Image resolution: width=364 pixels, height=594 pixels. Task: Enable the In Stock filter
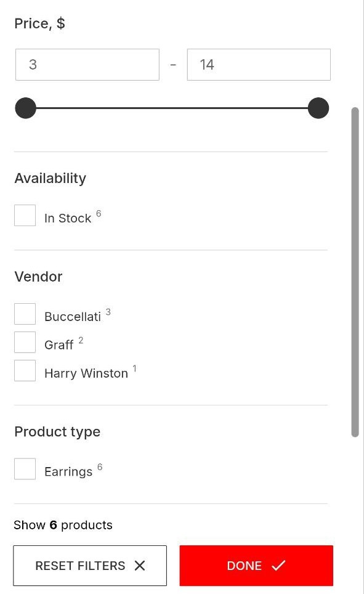pyautogui.click(x=25, y=214)
